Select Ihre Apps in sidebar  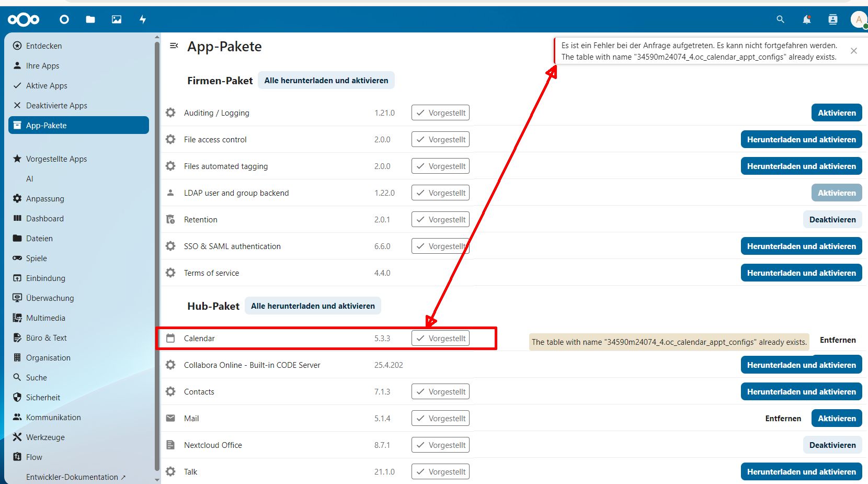click(x=78, y=66)
